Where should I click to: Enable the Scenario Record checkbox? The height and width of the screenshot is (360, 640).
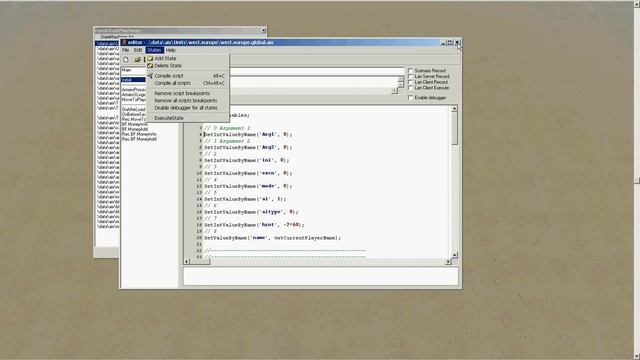[x=411, y=71]
